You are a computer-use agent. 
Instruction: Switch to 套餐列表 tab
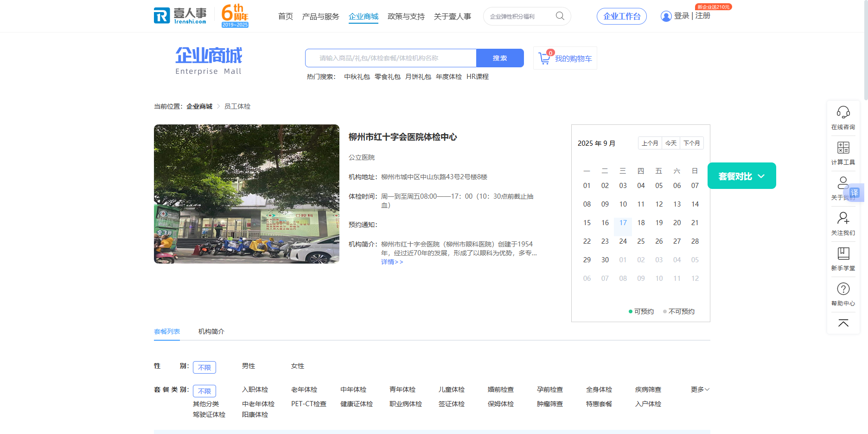coord(167,331)
